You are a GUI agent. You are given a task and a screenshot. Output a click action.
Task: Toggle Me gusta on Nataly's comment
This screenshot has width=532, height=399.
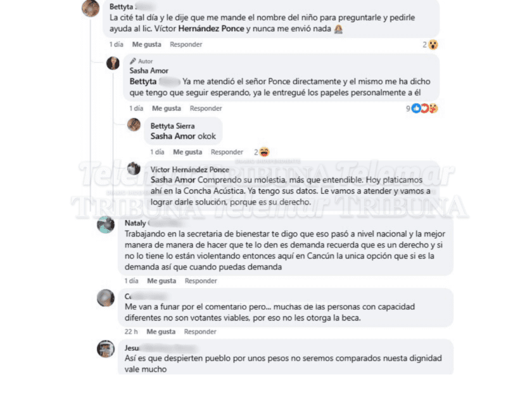coord(161,281)
